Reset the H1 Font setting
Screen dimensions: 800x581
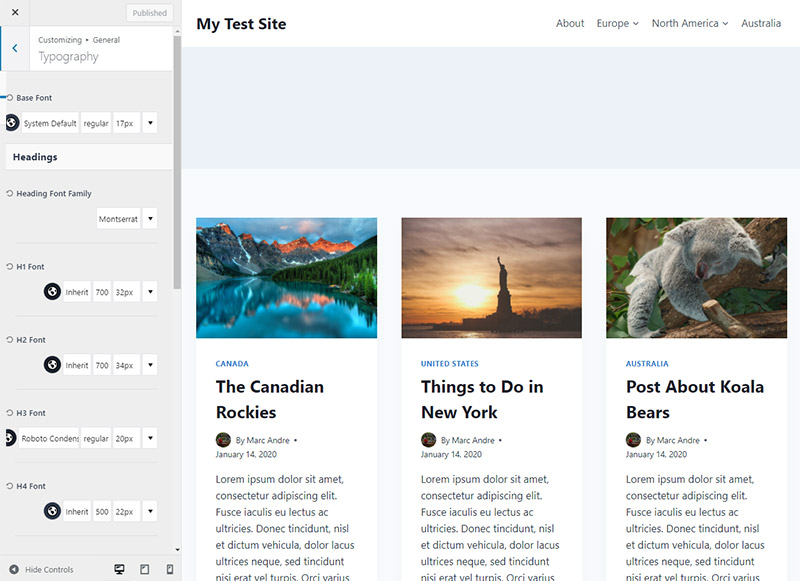point(9,266)
